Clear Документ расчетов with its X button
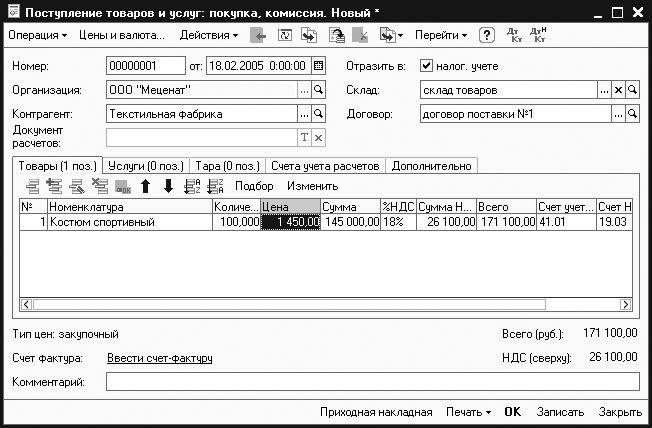Viewport: 652px width, 428px height. click(319, 138)
